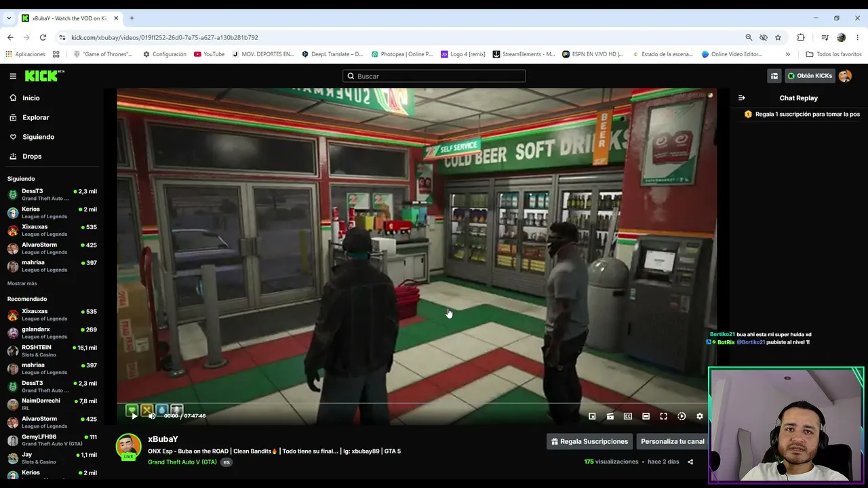Open the media controls icon in toolbar
This screenshot has height=488, width=868.
(825, 37)
